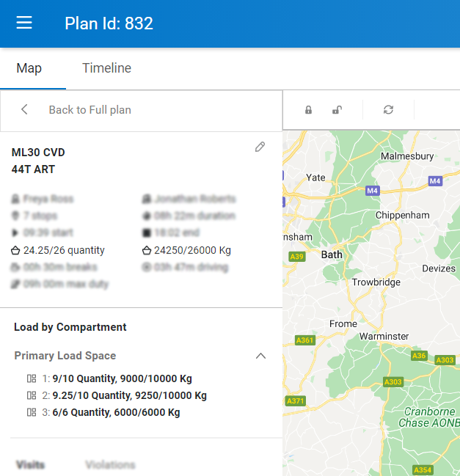Click the pencil edit icon
Image resolution: width=460 pixels, height=476 pixels.
(x=260, y=147)
